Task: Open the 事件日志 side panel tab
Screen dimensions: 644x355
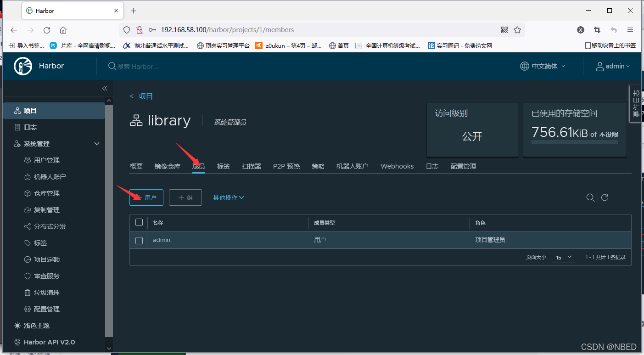Action: 636,103
